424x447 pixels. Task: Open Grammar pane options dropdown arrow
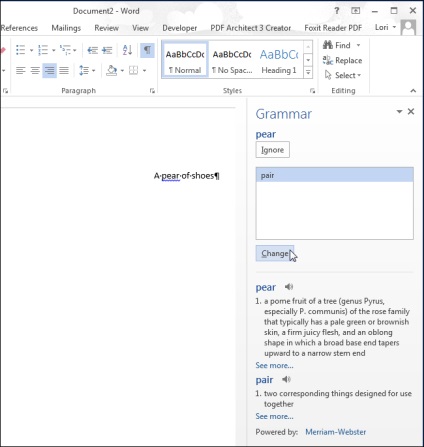pyautogui.click(x=399, y=111)
